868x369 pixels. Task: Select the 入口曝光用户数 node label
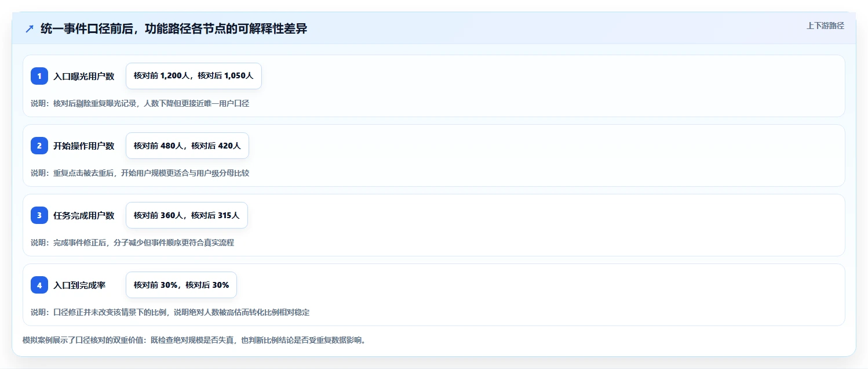(x=84, y=76)
